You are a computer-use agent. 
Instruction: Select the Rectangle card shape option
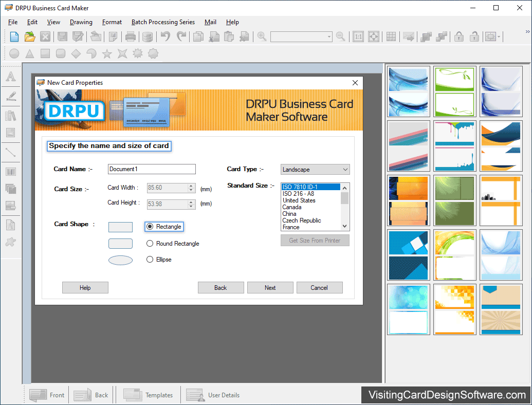(x=164, y=227)
